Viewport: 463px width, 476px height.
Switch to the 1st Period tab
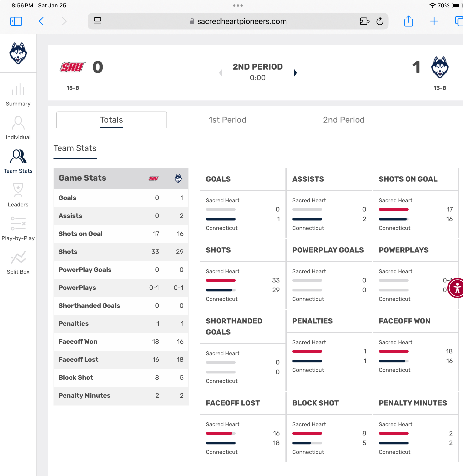[x=228, y=120]
